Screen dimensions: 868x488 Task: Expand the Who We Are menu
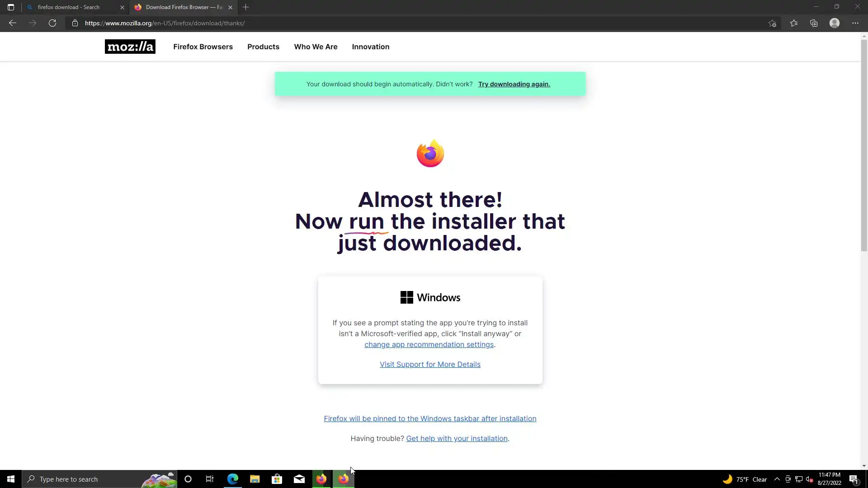(316, 47)
